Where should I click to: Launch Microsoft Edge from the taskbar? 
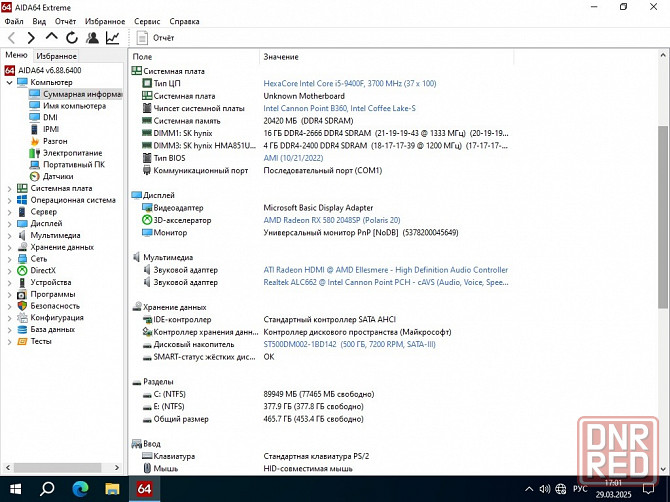click(x=80, y=489)
